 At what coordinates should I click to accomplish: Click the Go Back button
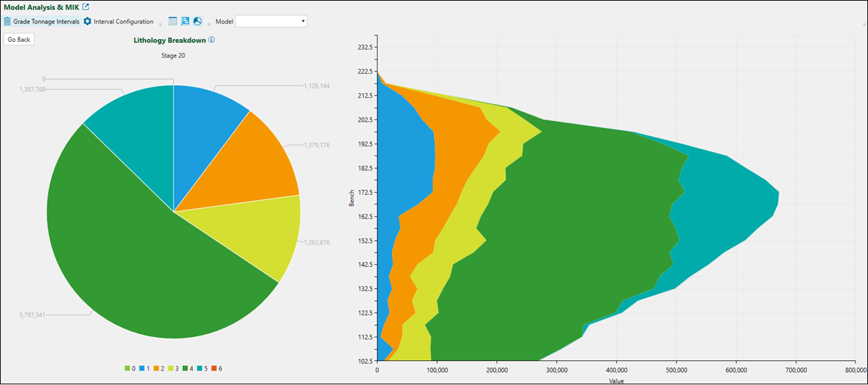point(19,39)
